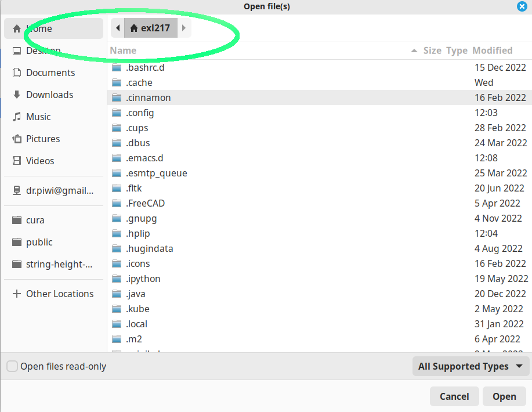Click the 20 Jun 2022 modified date
Viewport: 532px width, 412px height.
(x=499, y=189)
